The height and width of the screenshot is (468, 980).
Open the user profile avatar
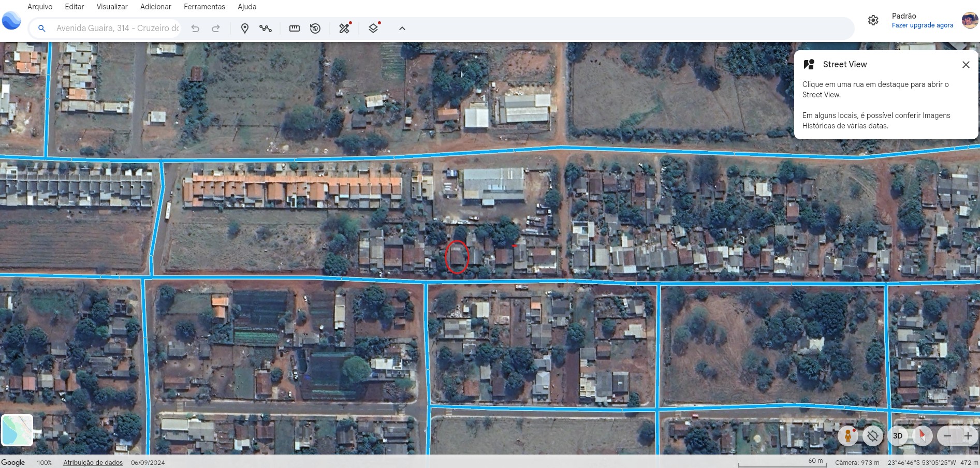(x=970, y=20)
